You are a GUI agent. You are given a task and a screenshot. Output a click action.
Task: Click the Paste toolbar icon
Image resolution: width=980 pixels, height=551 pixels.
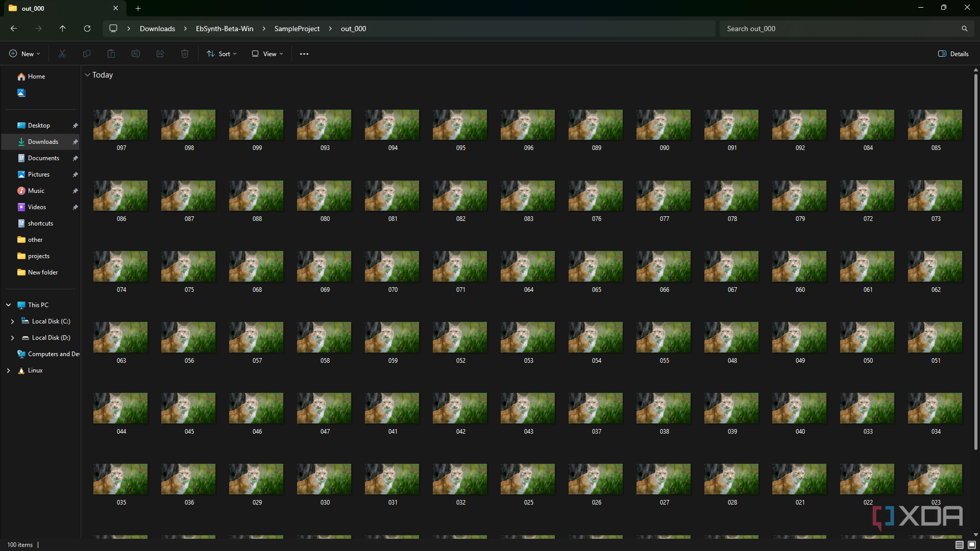coord(111,54)
